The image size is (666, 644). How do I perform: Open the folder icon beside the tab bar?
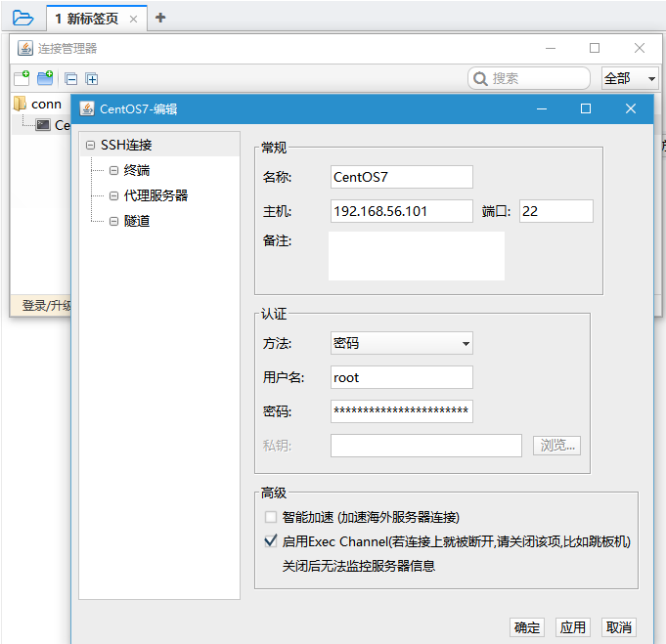pos(22,18)
